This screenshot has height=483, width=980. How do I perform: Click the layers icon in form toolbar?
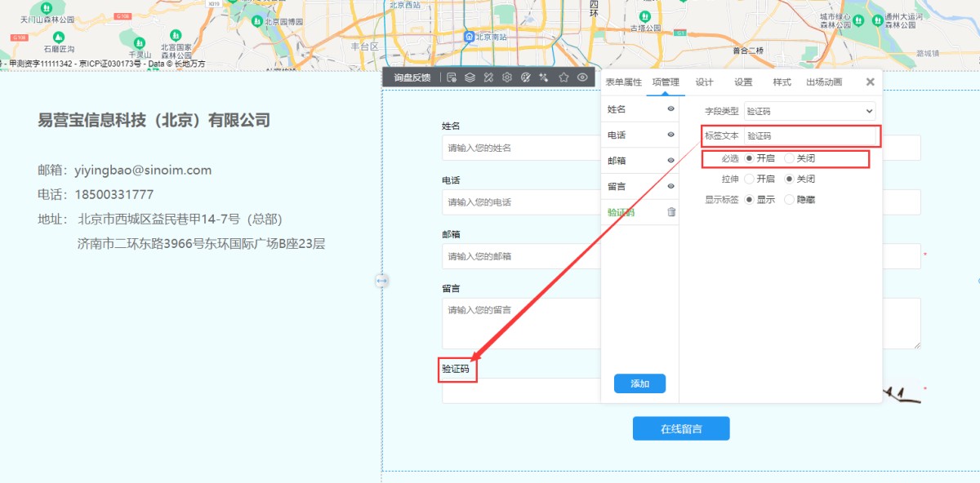(470, 78)
